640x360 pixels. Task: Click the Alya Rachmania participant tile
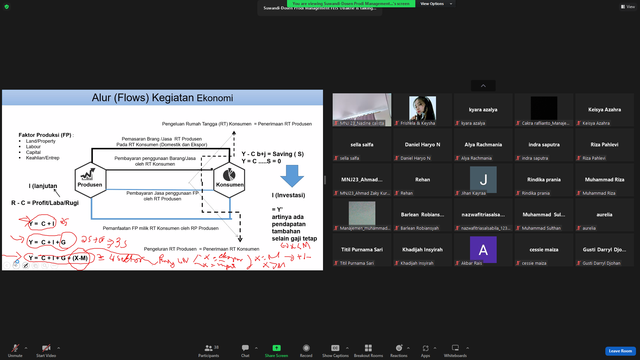[483, 144]
